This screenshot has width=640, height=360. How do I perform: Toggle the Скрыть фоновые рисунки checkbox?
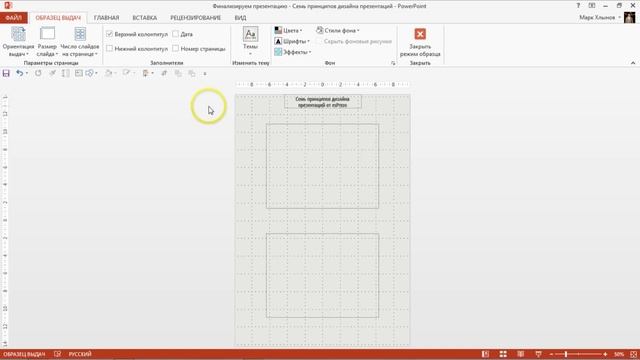click(x=319, y=41)
